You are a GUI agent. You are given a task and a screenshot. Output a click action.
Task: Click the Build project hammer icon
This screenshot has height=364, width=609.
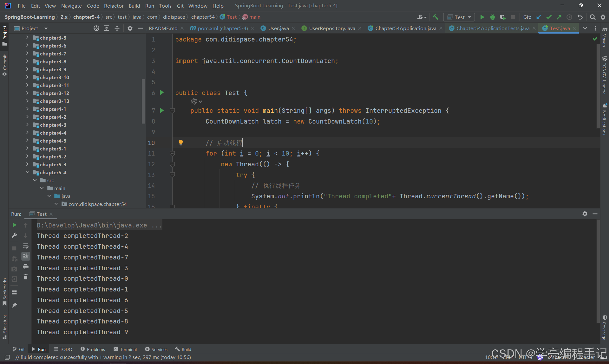(435, 17)
